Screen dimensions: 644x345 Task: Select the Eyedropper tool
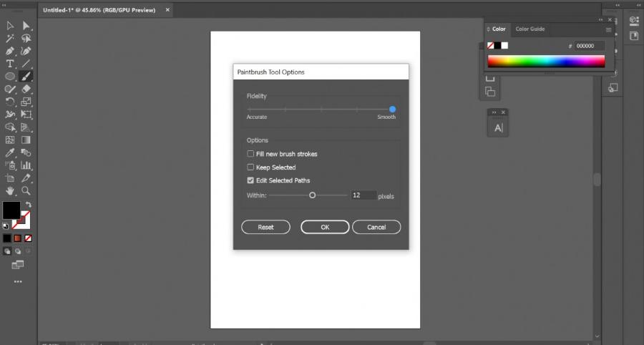(x=10, y=152)
